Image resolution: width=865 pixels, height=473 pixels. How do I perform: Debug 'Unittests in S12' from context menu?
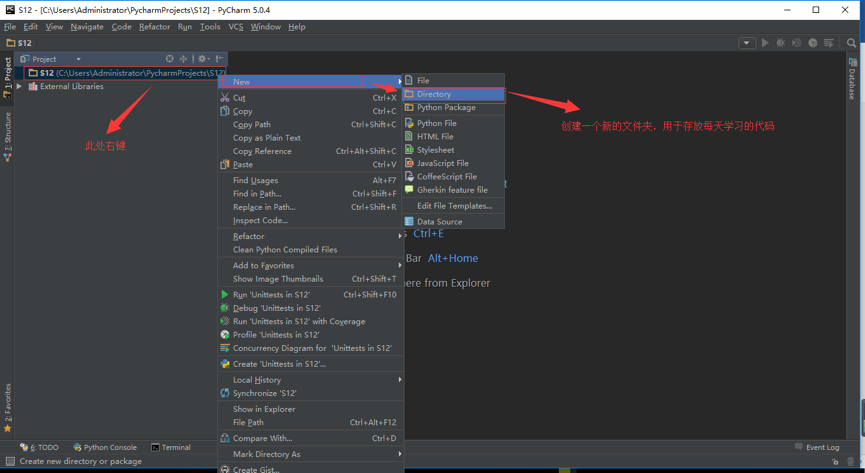311,308
